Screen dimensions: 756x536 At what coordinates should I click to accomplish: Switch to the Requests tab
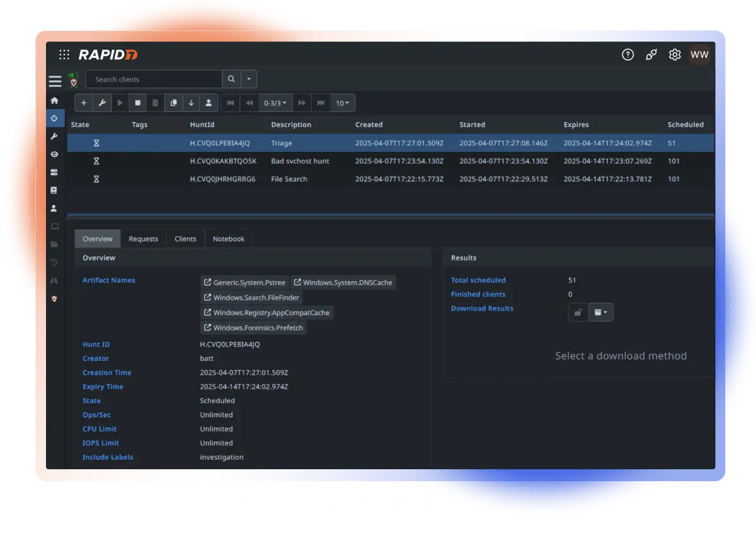pyautogui.click(x=143, y=239)
